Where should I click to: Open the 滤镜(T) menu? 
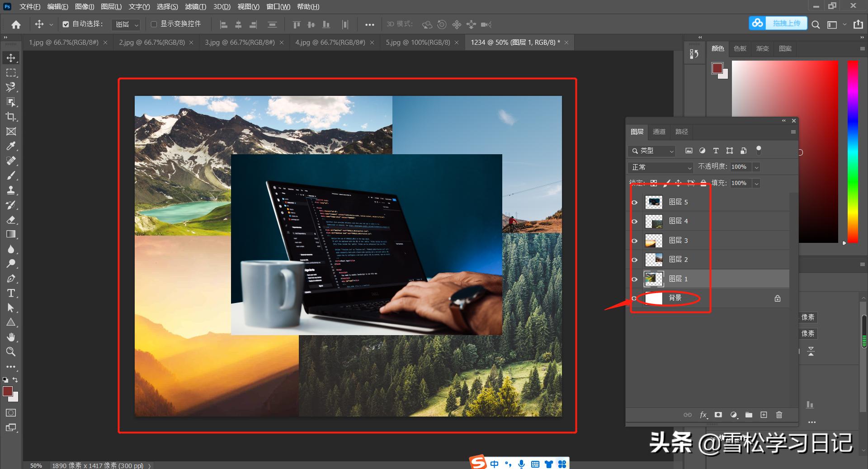(195, 7)
